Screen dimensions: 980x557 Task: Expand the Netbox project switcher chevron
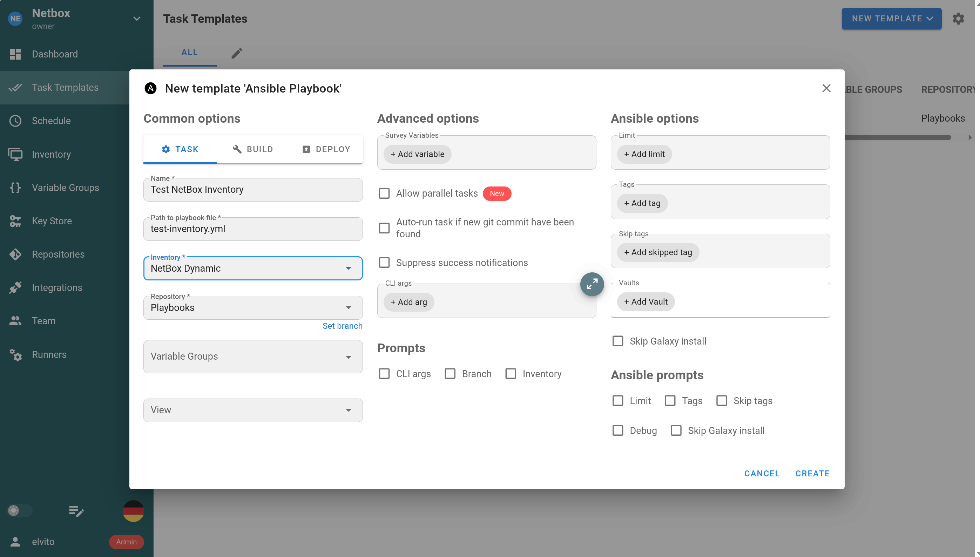pyautogui.click(x=137, y=19)
